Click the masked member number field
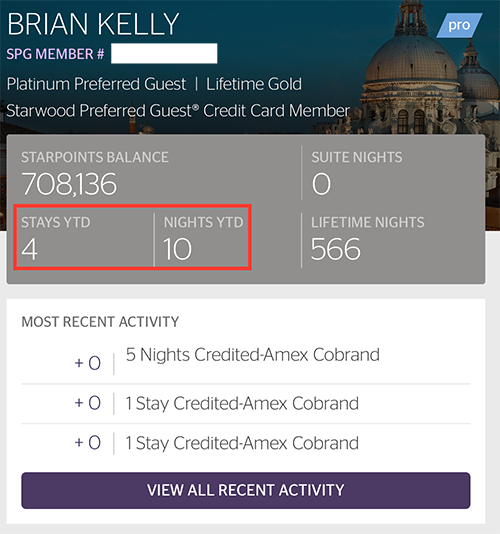The width and height of the screenshot is (500, 534). tap(164, 53)
